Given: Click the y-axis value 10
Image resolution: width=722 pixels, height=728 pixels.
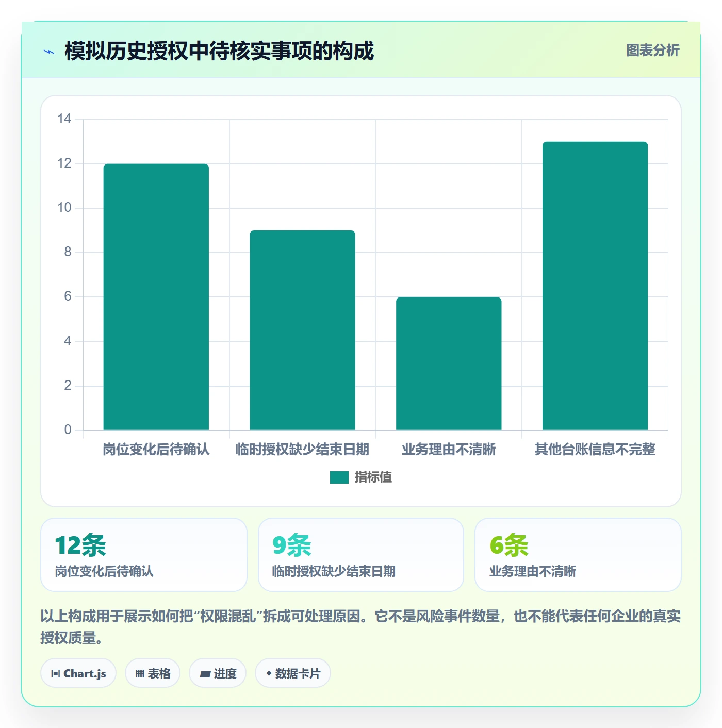Looking at the screenshot, I should [x=64, y=208].
